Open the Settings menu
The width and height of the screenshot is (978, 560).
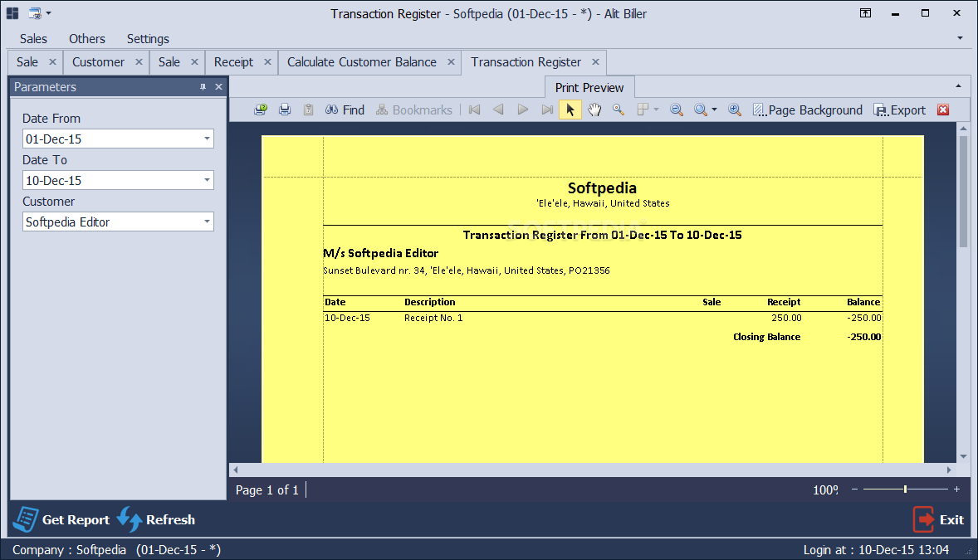click(148, 39)
